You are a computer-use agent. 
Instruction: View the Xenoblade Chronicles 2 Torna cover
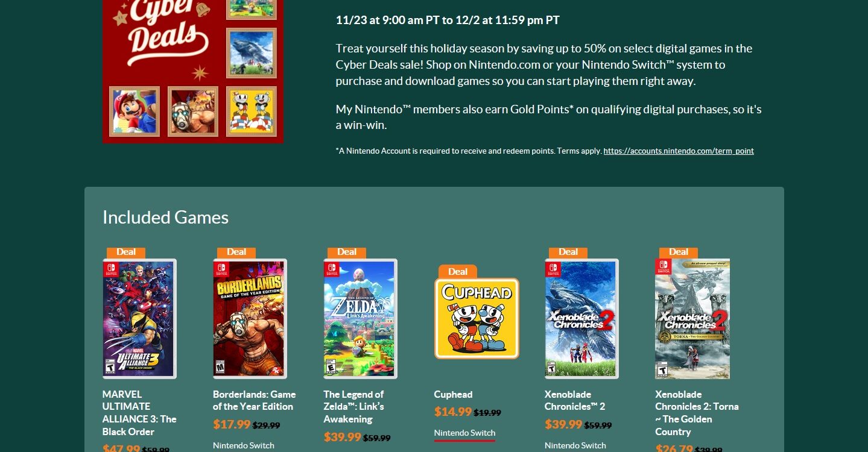692,319
